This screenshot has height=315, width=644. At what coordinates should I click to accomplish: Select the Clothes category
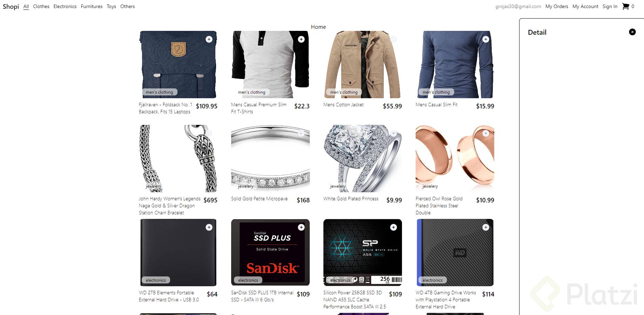point(41,6)
